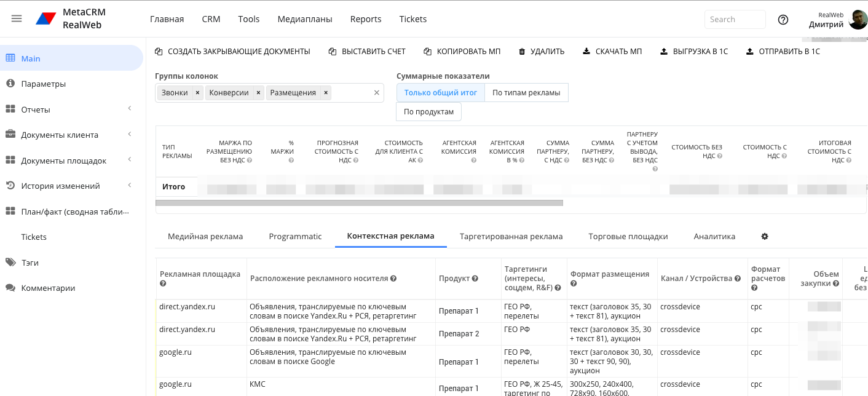Open Медиапланы in top menu
This screenshot has height=396, width=868.
click(305, 19)
